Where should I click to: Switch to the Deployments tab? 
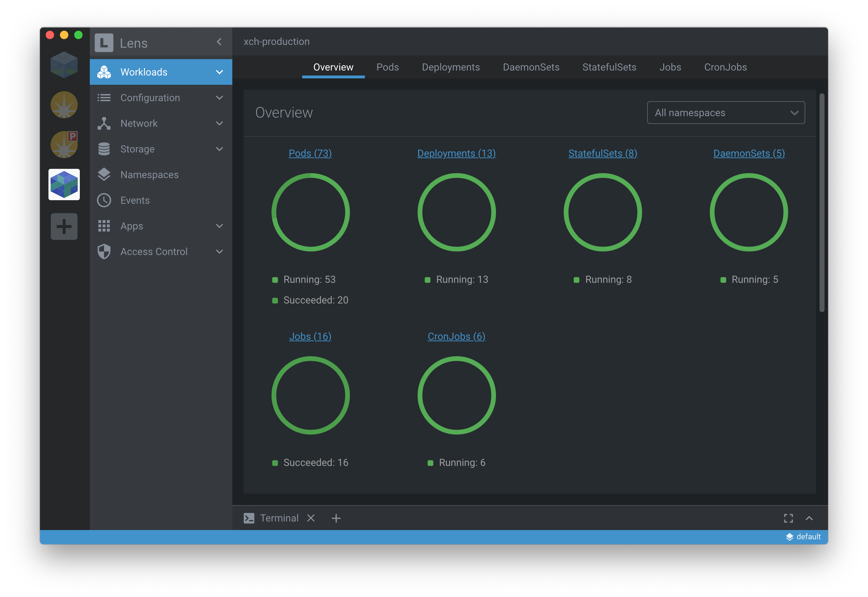point(451,67)
